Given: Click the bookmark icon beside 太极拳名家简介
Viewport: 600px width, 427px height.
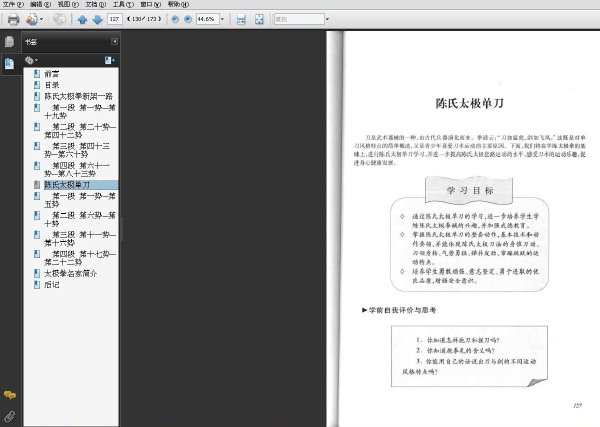Looking at the screenshot, I should (x=37, y=273).
